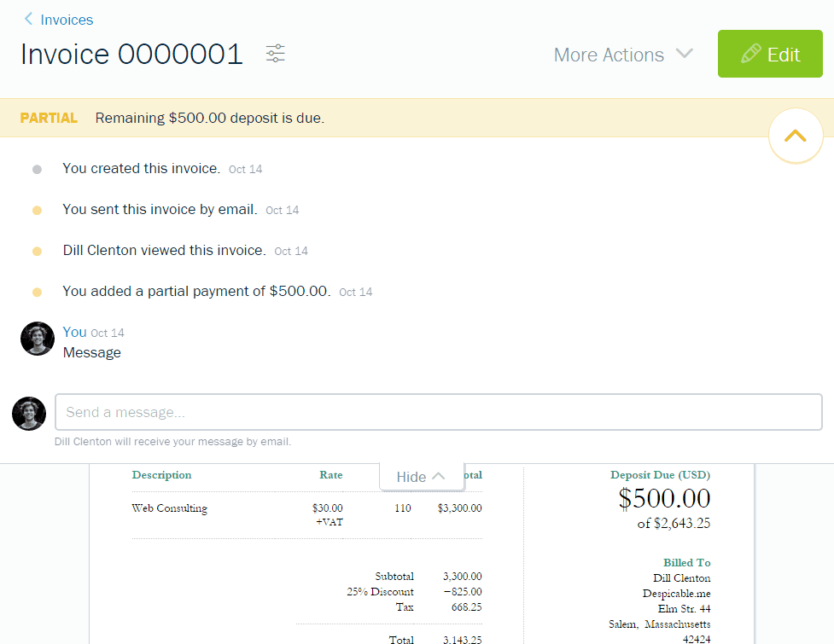Viewport: 834px width, 644px height.
Task: Click your avatar next to the message box
Action: [x=28, y=413]
